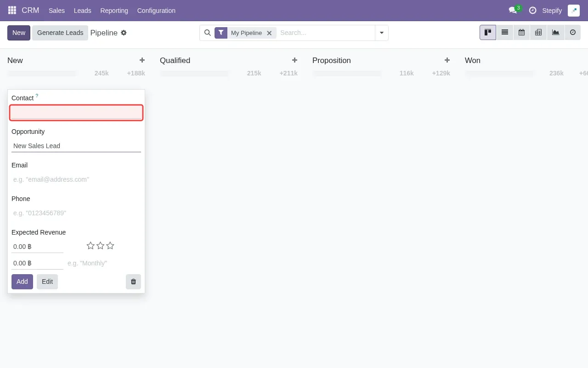Viewport: 588px width, 368px height.
Task: Open the calendar view
Action: click(521, 32)
